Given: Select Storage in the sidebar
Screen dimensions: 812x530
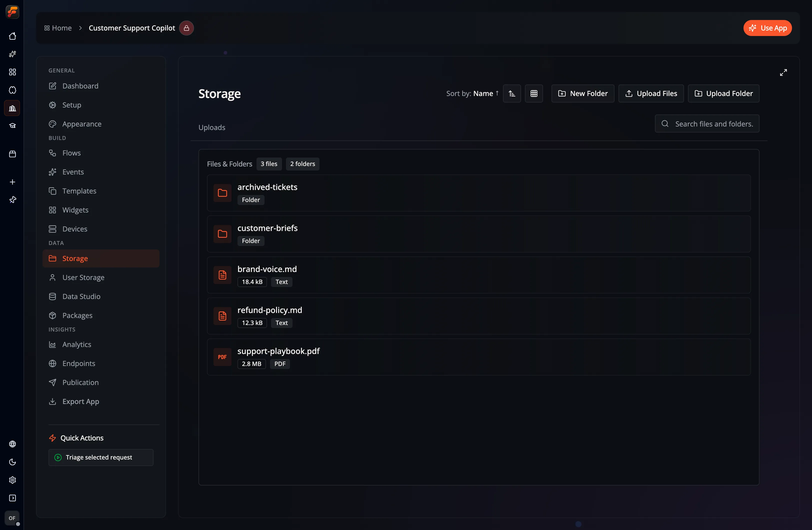Looking at the screenshot, I should pyautogui.click(x=101, y=258).
